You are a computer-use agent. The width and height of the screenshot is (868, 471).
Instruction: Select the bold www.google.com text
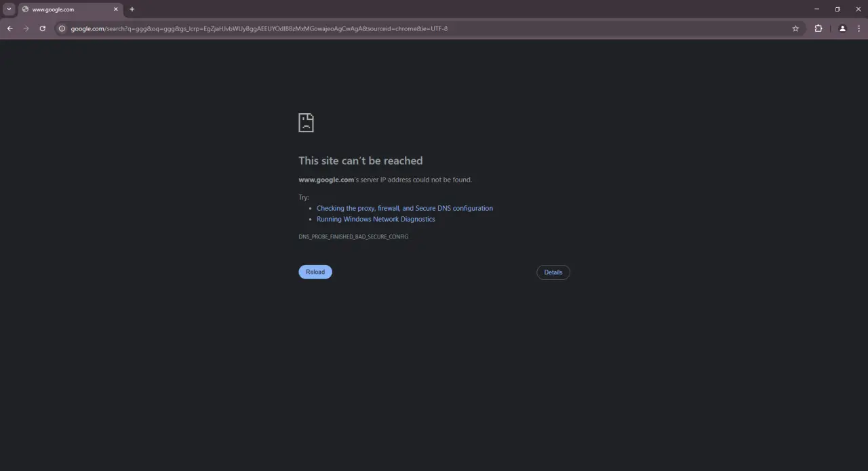(x=326, y=180)
